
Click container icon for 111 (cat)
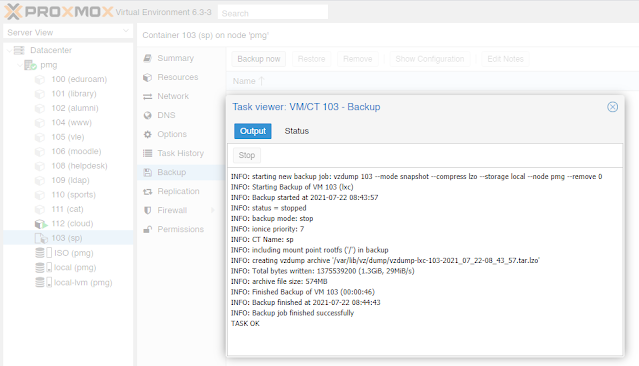coord(40,209)
